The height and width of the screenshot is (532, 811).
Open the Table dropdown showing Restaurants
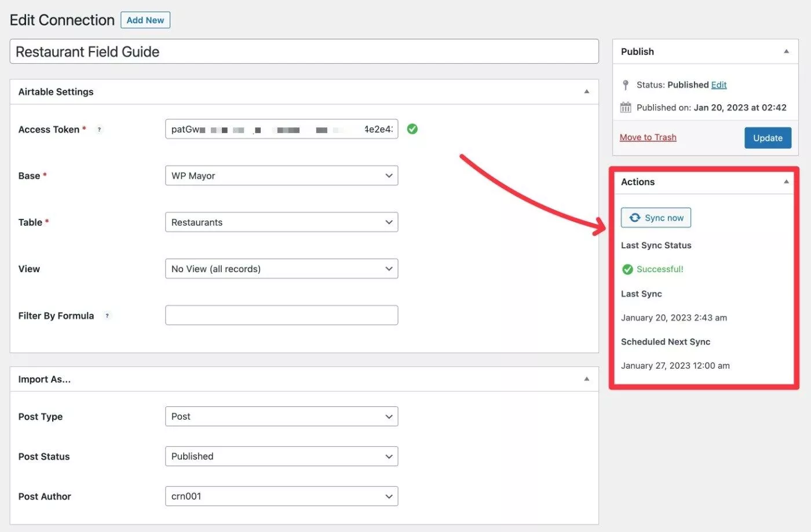[282, 222]
